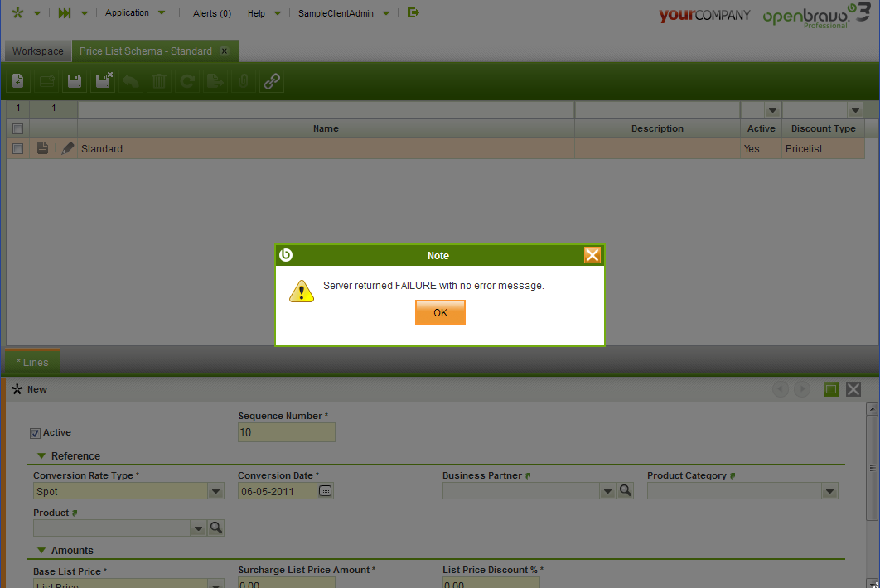The image size is (880, 588).
Task: Open Conversion Date calendar picker
Action: coord(325,491)
